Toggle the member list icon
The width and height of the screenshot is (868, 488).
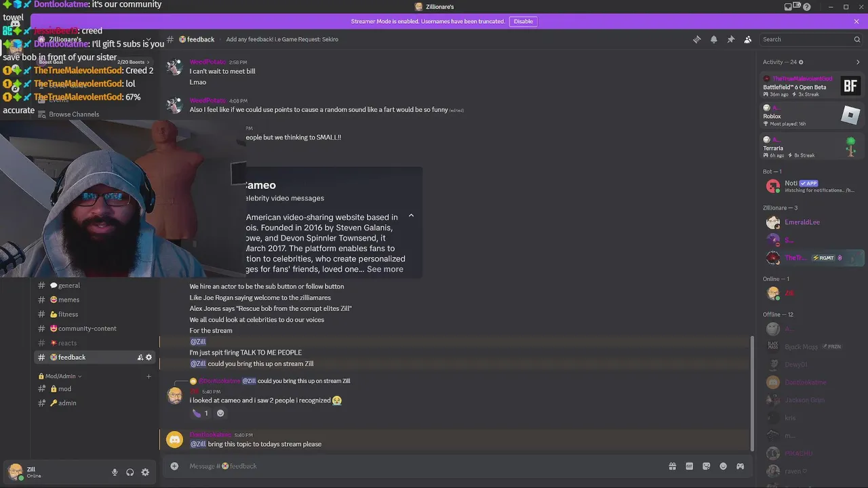point(747,39)
